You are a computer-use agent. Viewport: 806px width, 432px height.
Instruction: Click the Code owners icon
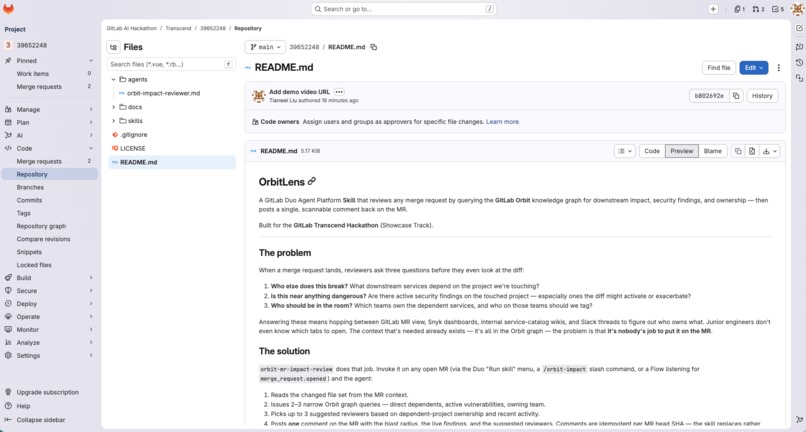(255, 122)
